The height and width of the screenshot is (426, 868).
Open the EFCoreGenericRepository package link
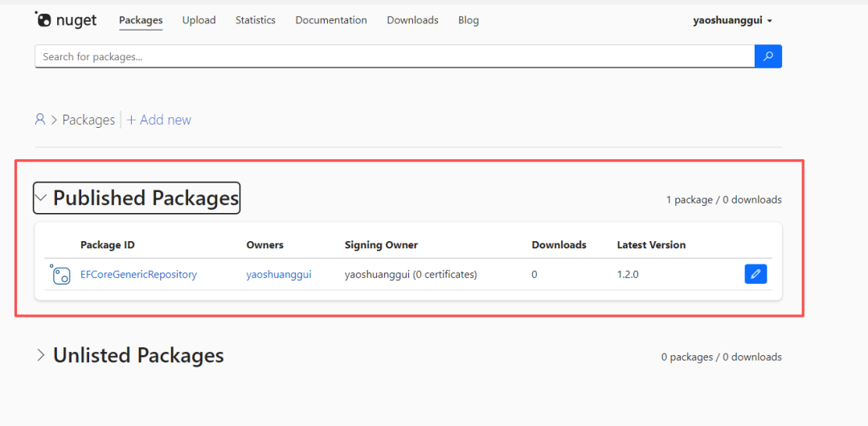[x=138, y=275]
